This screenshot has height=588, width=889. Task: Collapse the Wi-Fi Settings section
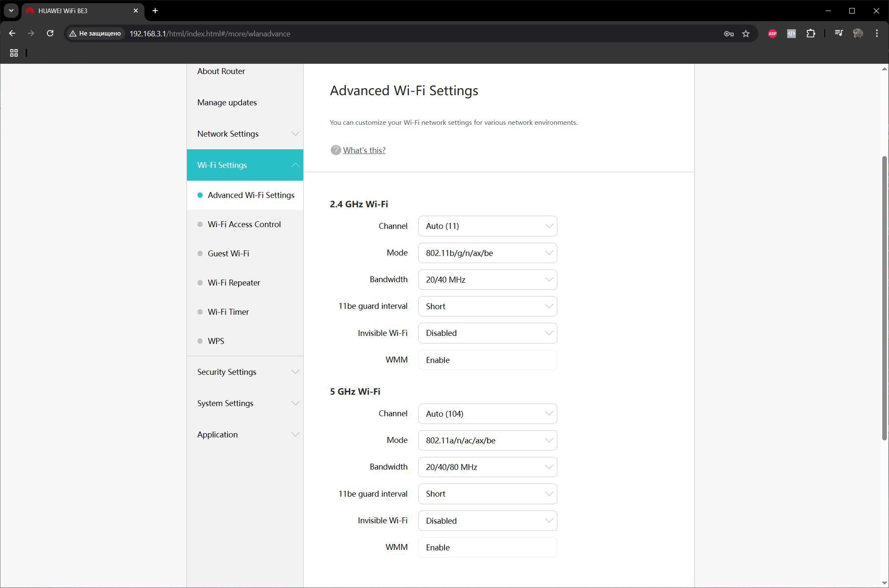pyautogui.click(x=245, y=165)
